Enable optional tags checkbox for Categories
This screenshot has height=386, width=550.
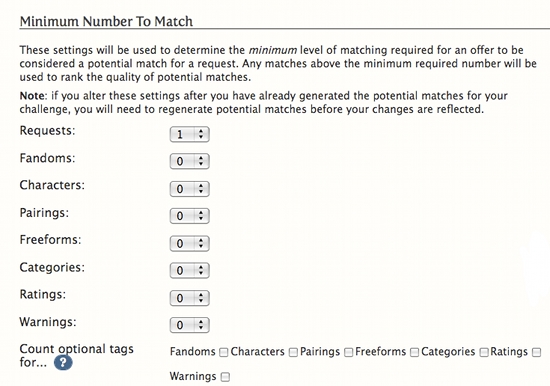click(x=484, y=352)
